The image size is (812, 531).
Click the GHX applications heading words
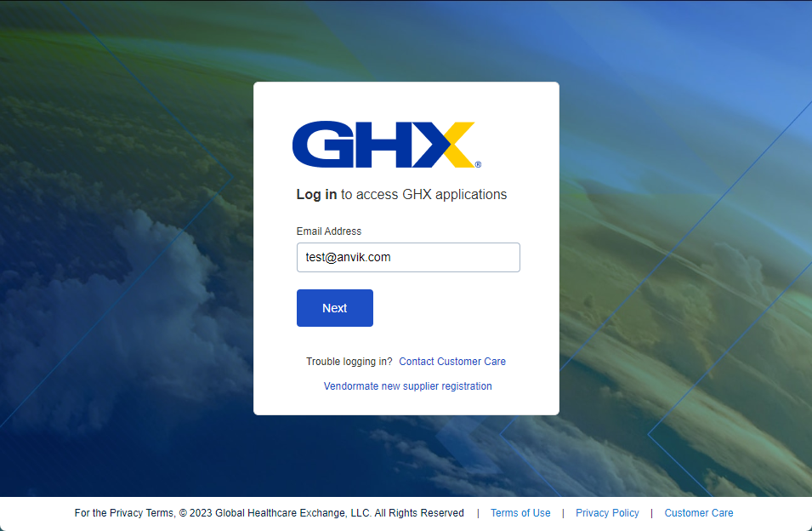pos(455,195)
